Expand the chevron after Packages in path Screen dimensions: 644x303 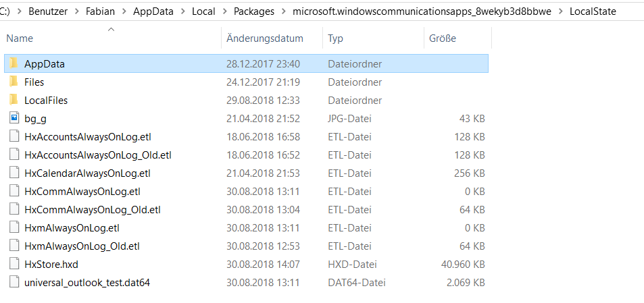pyautogui.click(x=284, y=11)
